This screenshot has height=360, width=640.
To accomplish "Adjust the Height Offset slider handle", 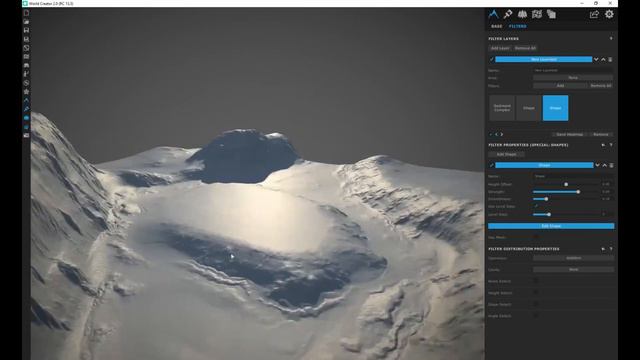I will click(566, 184).
